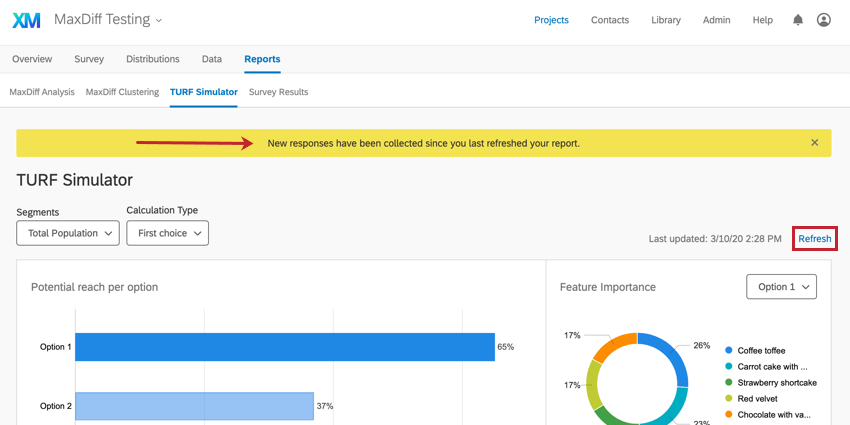Open the notifications bell
Viewport: 850px width, 425px height.
pyautogui.click(x=798, y=20)
